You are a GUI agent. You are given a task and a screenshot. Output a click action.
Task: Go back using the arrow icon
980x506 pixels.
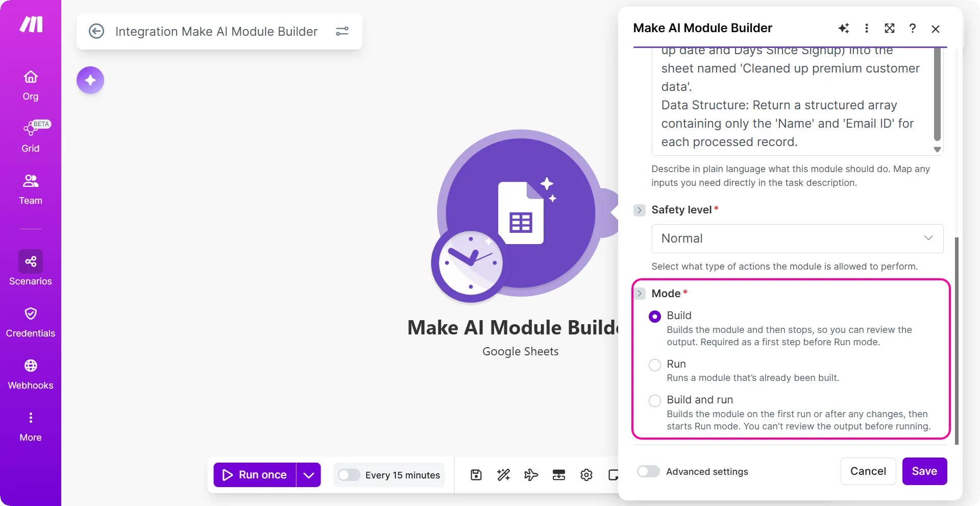(x=96, y=31)
